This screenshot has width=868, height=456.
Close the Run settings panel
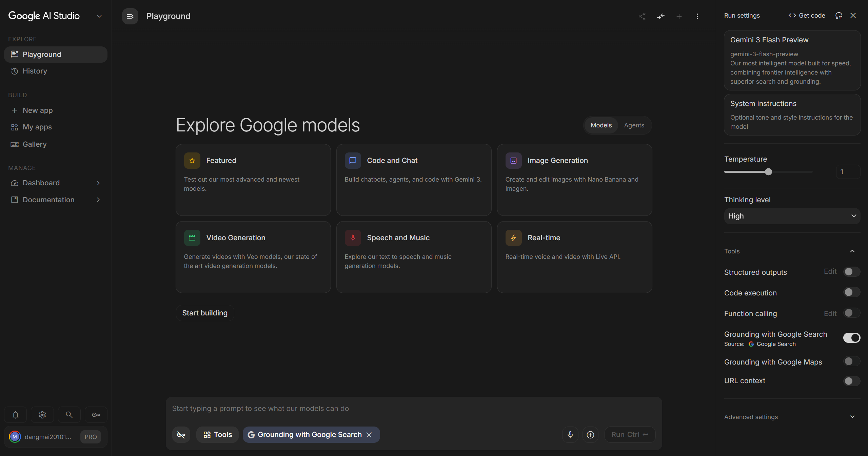tap(853, 16)
